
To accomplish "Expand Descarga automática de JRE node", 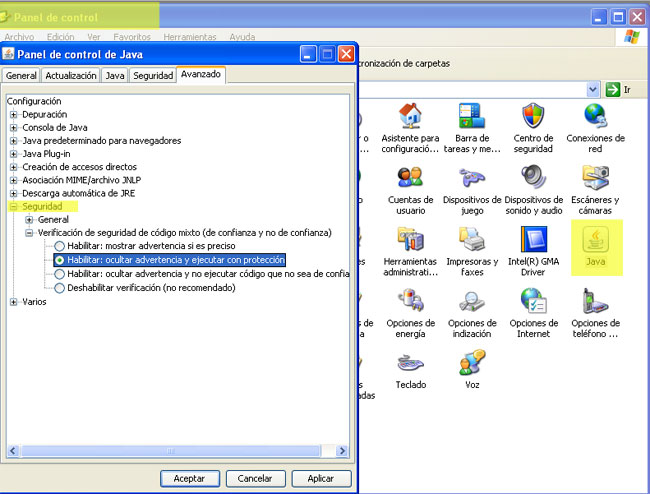I will pos(14,194).
